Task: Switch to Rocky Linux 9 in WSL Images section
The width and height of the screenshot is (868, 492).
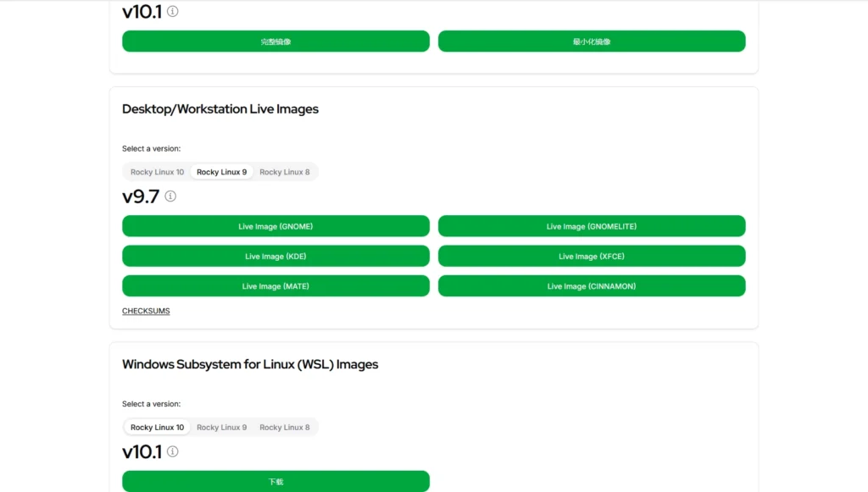Action: 221,428
